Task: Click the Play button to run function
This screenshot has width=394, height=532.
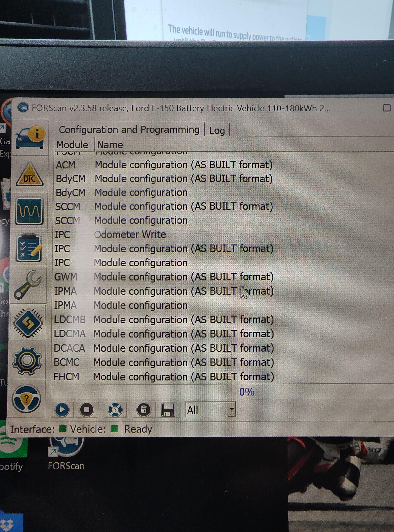Action: pos(62,410)
